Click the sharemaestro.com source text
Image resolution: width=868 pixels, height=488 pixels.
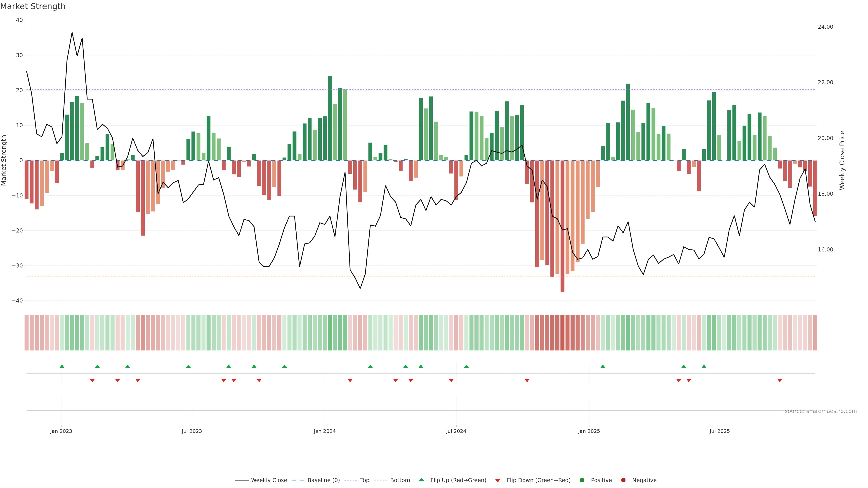pyautogui.click(x=821, y=411)
